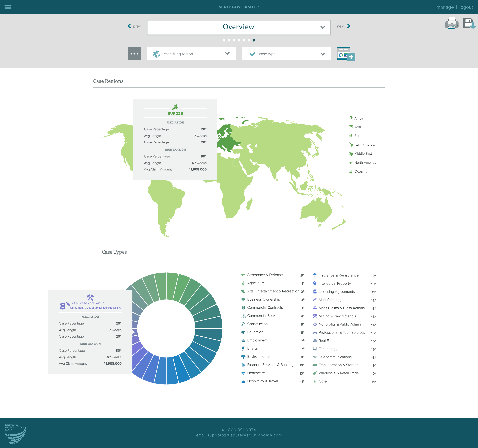This screenshot has width=478, height=448.
Task: Select the first pagination dot
Action: pos(224,40)
